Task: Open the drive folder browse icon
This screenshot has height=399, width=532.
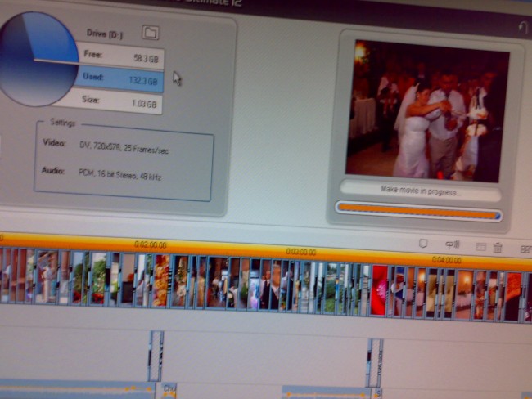Action: 150,33
